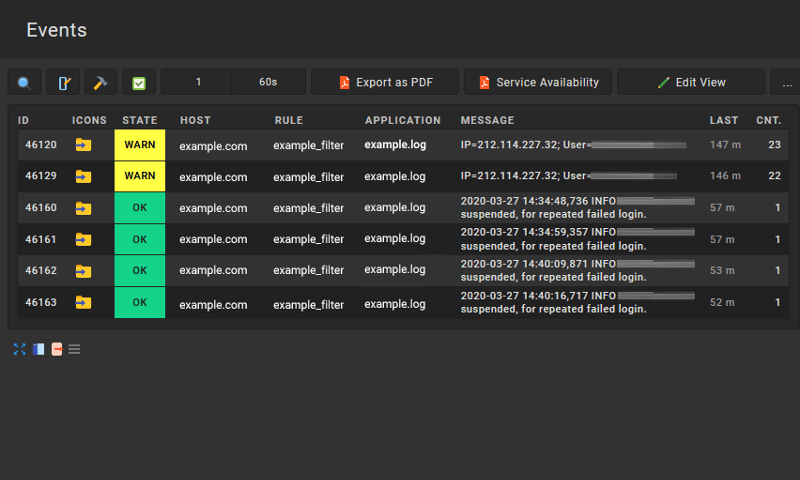Viewport: 800px width, 480px height.
Task: Click the hammer tool icon
Action: (100, 82)
